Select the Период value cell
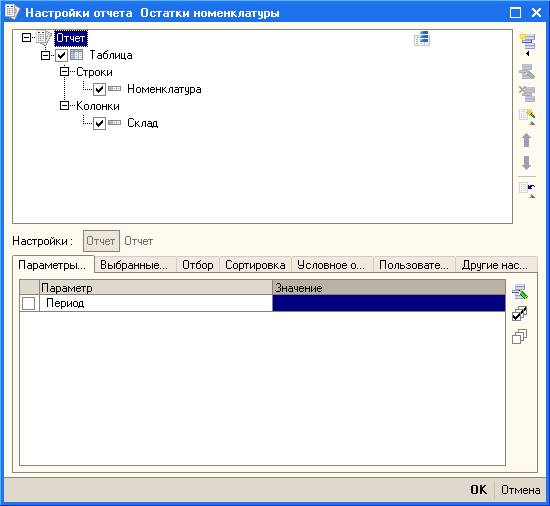This screenshot has width=550, height=506. tap(389, 303)
